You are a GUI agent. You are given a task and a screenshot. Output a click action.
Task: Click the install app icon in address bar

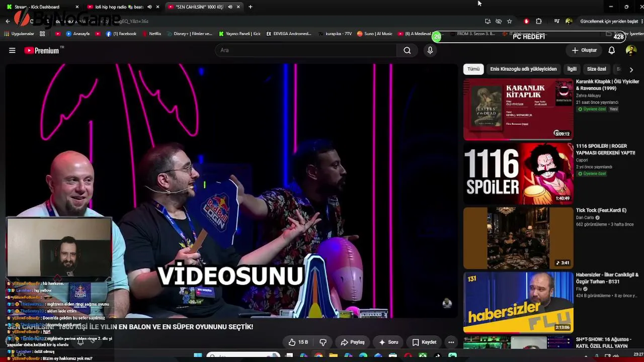click(488, 21)
